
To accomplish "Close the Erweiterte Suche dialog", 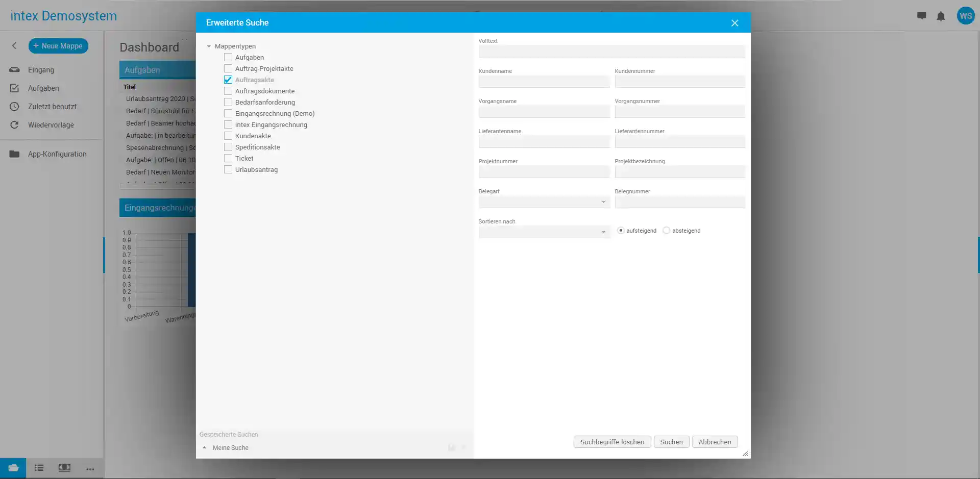I will pyautogui.click(x=734, y=23).
